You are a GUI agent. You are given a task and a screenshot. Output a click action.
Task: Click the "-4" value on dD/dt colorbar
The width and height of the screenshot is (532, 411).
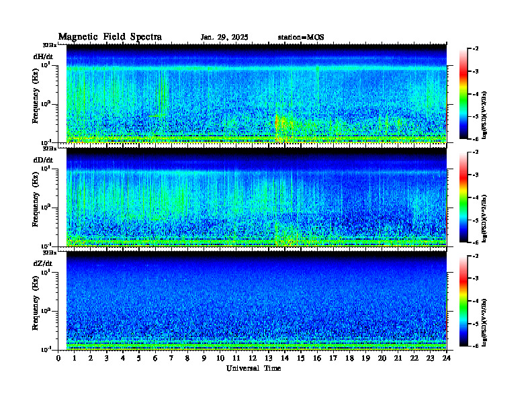(x=476, y=197)
